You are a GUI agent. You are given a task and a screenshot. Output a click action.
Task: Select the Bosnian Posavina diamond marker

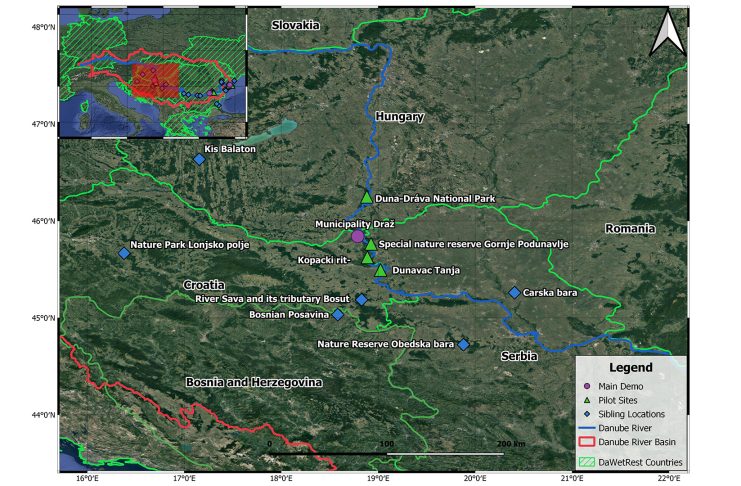[x=338, y=314]
